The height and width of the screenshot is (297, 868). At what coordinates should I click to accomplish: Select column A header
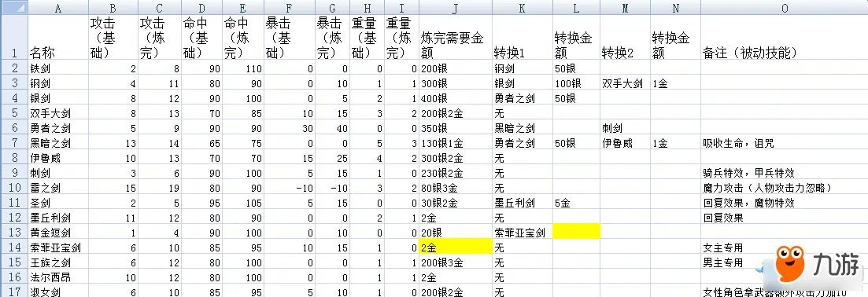tap(57, 8)
